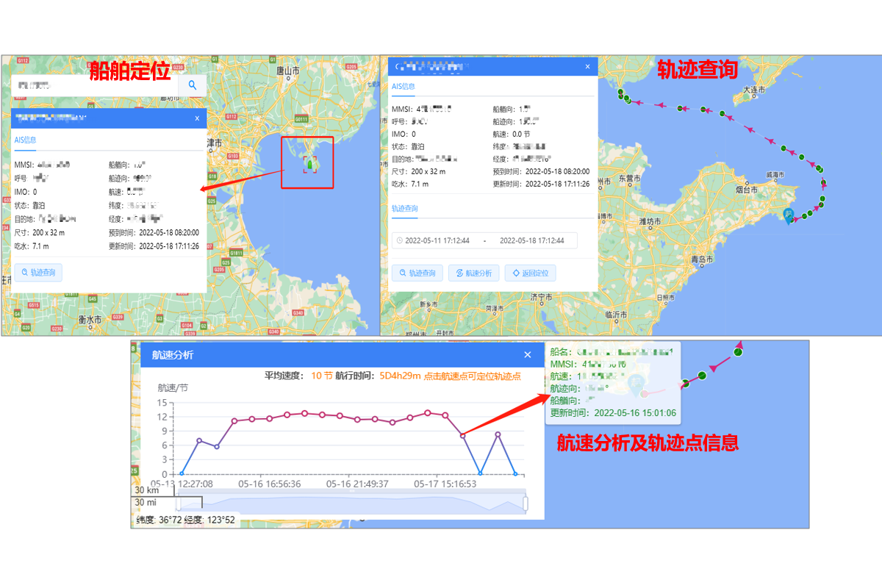Click left handle of chart zoom slider
The height and width of the screenshot is (588, 882).
[x=178, y=503]
